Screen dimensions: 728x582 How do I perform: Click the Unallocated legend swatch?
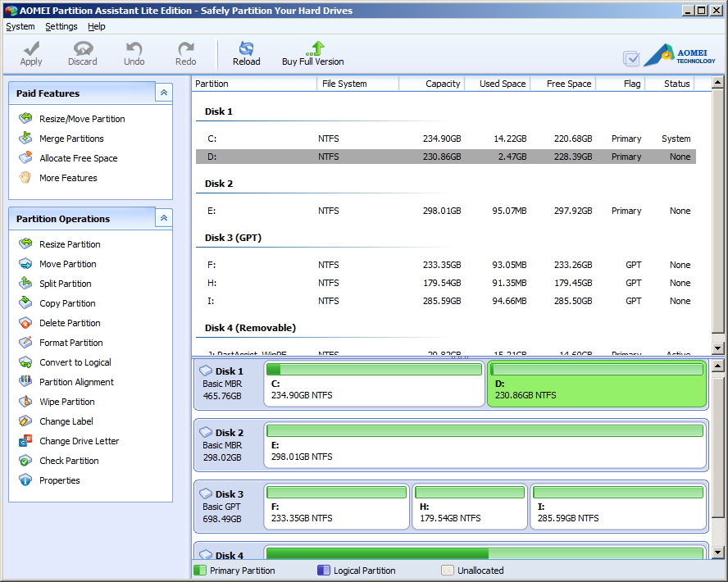click(448, 571)
